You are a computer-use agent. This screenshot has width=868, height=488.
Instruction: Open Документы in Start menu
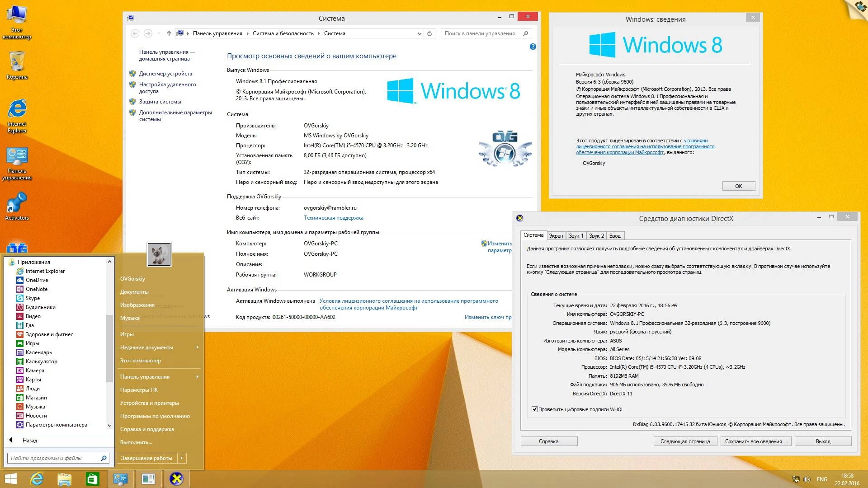tap(134, 292)
